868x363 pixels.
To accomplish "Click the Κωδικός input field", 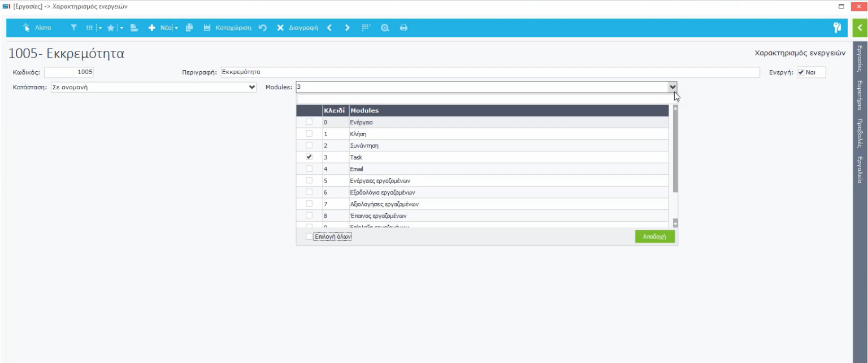I will click(x=69, y=72).
